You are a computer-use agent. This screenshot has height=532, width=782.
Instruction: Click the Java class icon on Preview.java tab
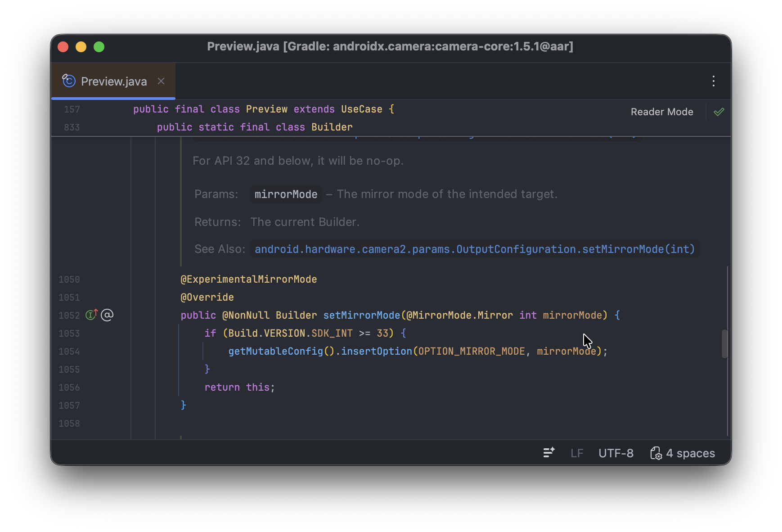[69, 81]
